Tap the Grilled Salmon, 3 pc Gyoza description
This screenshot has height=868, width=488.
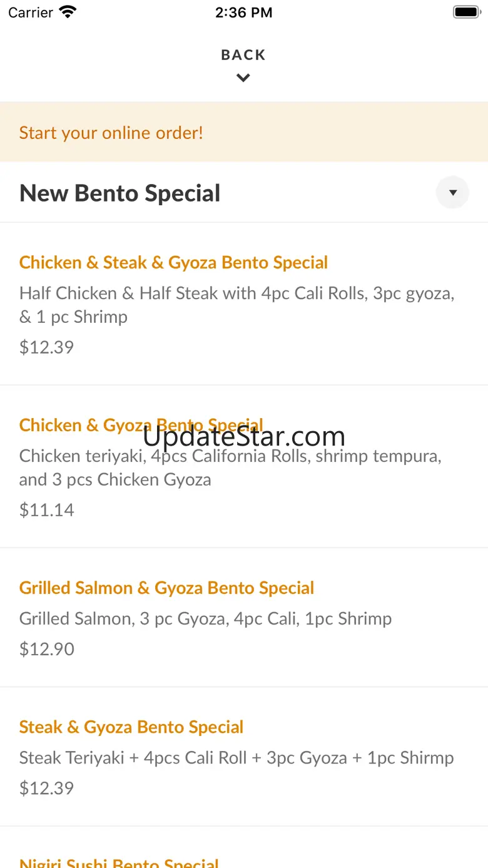[x=206, y=618]
